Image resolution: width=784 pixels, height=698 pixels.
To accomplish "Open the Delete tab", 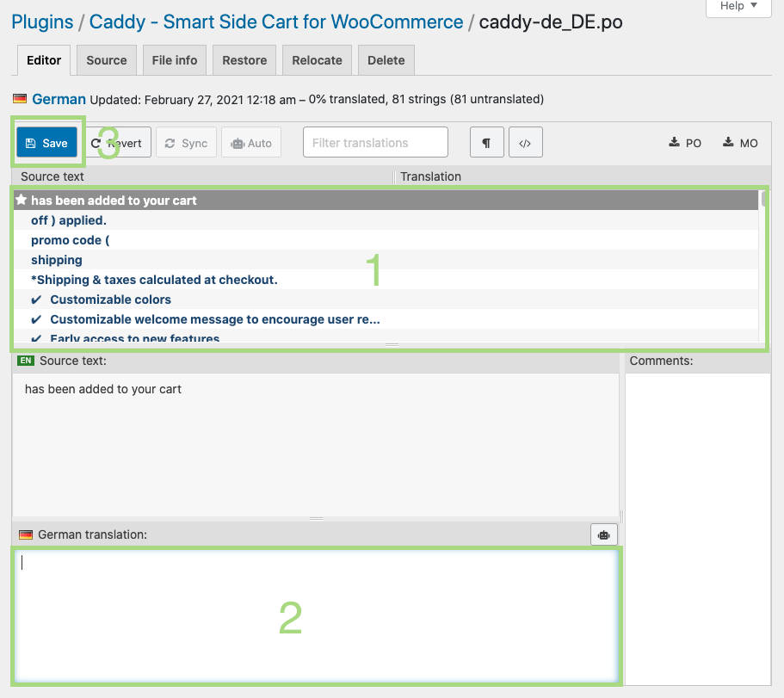I will [x=386, y=60].
